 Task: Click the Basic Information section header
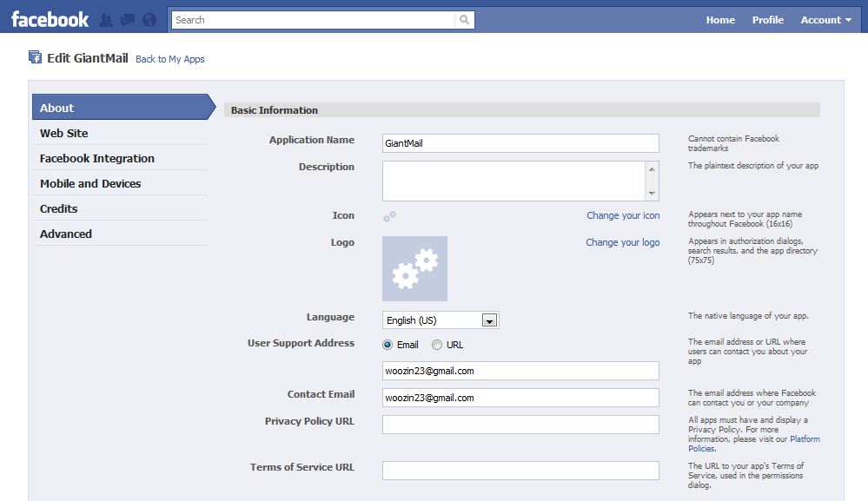click(x=522, y=110)
